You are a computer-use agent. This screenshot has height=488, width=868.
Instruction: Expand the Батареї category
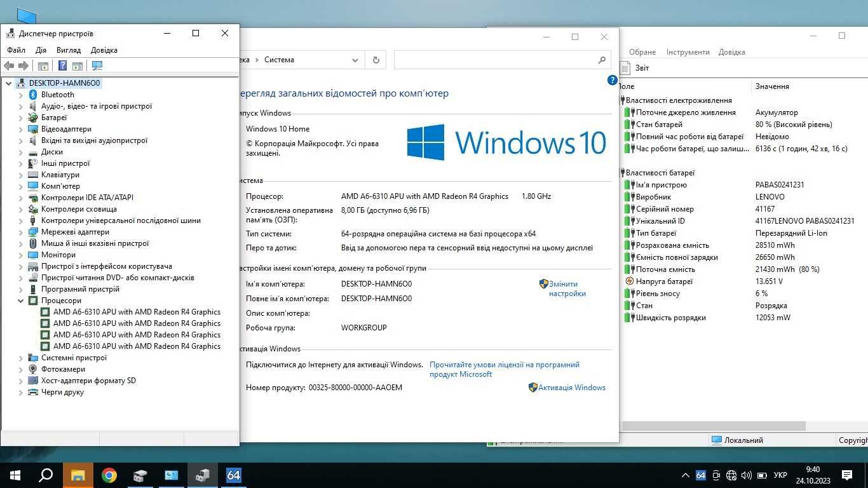[20, 118]
